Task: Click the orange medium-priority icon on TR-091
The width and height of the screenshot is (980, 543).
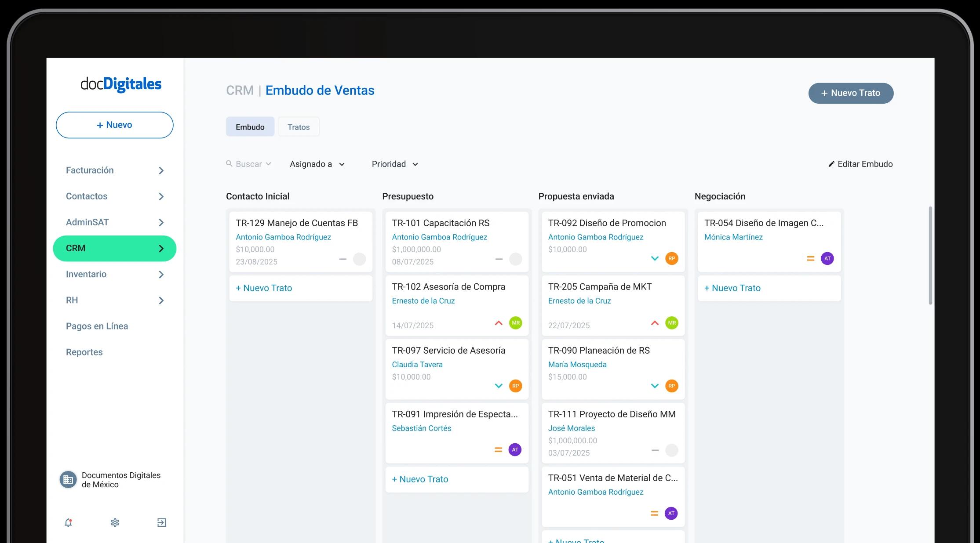Action: coord(498,449)
